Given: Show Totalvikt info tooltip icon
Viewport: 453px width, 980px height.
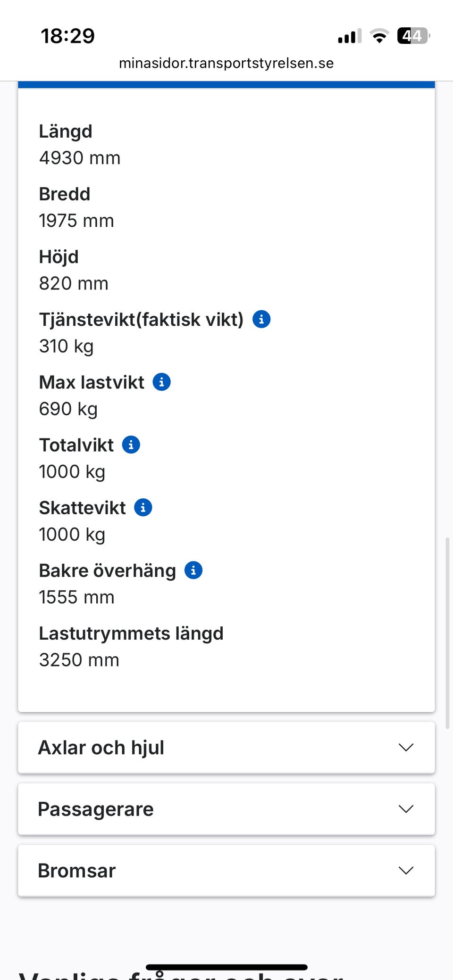Looking at the screenshot, I should 131,445.
